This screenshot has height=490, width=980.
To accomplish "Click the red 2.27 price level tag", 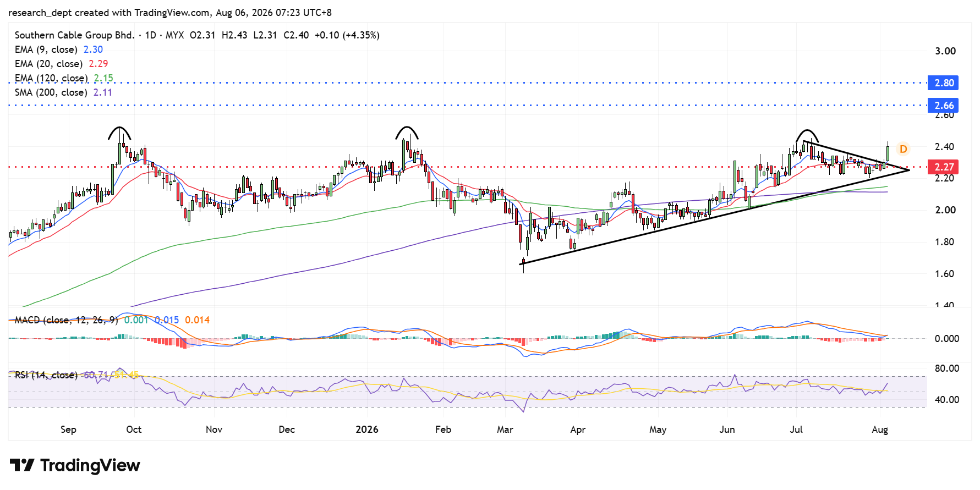I will coord(943,167).
